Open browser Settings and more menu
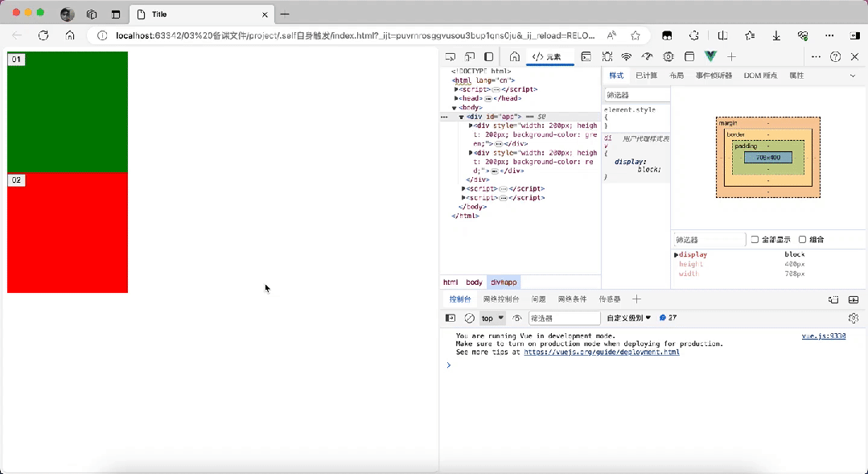This screenshot has width=868, height=474. click(x=829, y=35)
